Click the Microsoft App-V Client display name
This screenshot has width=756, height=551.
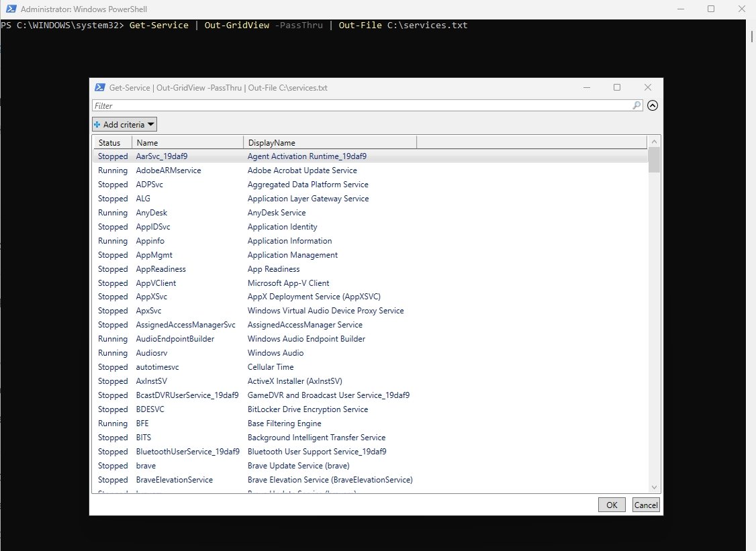(x=288, y=283)
